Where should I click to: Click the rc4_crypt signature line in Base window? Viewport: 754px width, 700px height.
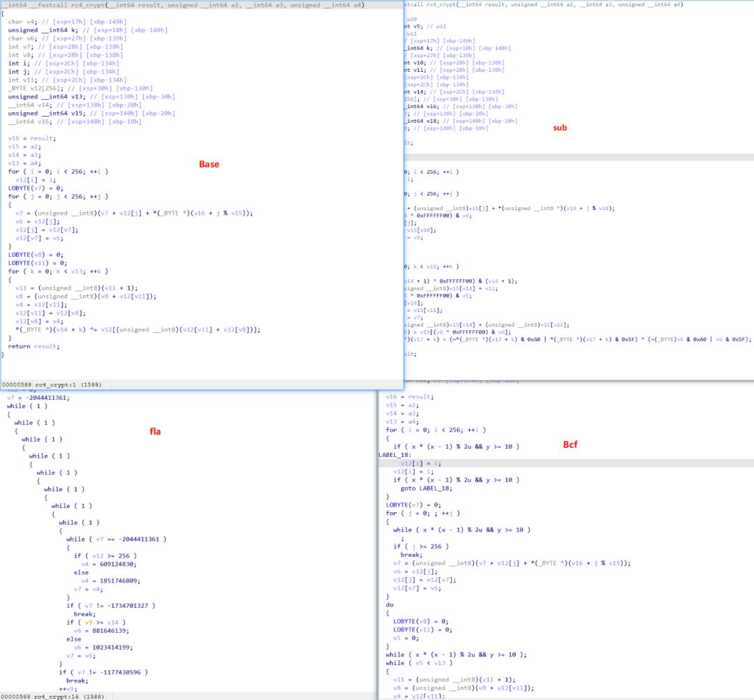(x=183, y=6)
